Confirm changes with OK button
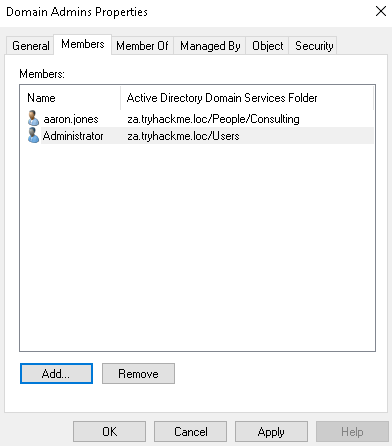Viewport: 392px width, 446px height. point(109,432)
